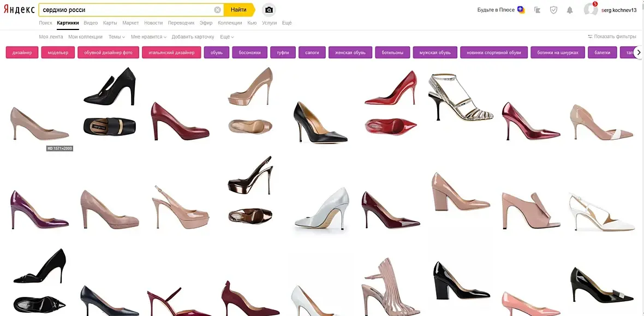
Task: Open the collections flag icon in header
Action: tap(537, 10)
